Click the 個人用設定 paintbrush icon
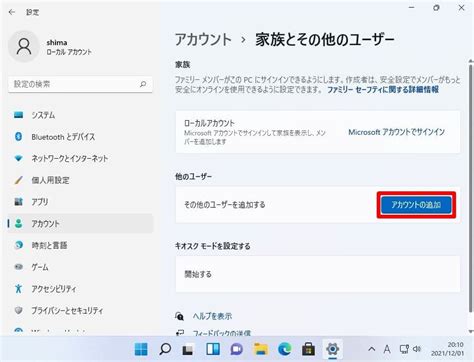474x362 pixels. pos(19,180)
